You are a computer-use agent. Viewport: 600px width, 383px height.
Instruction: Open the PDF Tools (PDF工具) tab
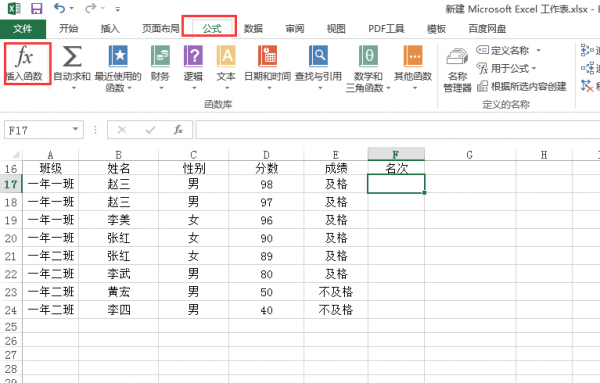[x=386, y=29]
